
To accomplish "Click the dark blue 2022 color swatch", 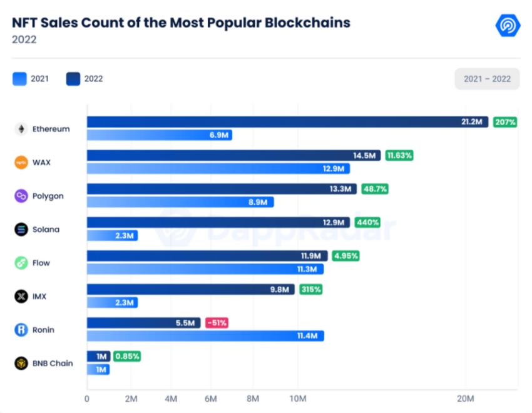I will pos(73,79).
